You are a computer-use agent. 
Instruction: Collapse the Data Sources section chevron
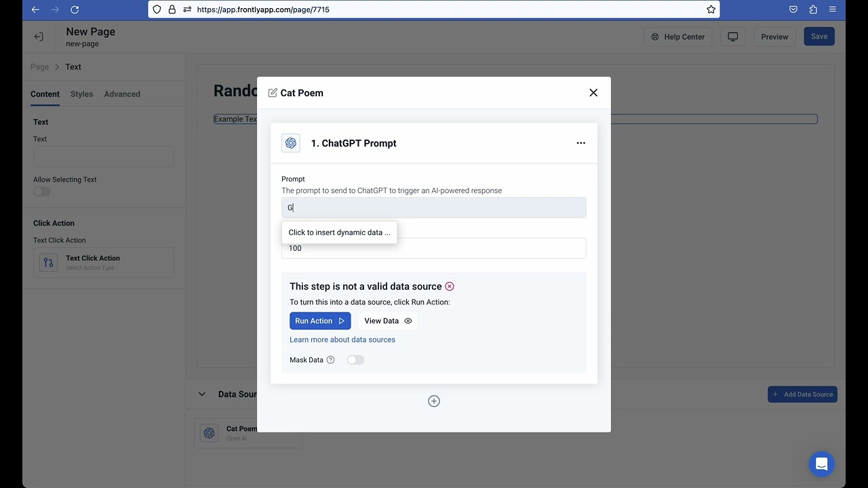tap(201, 394)
